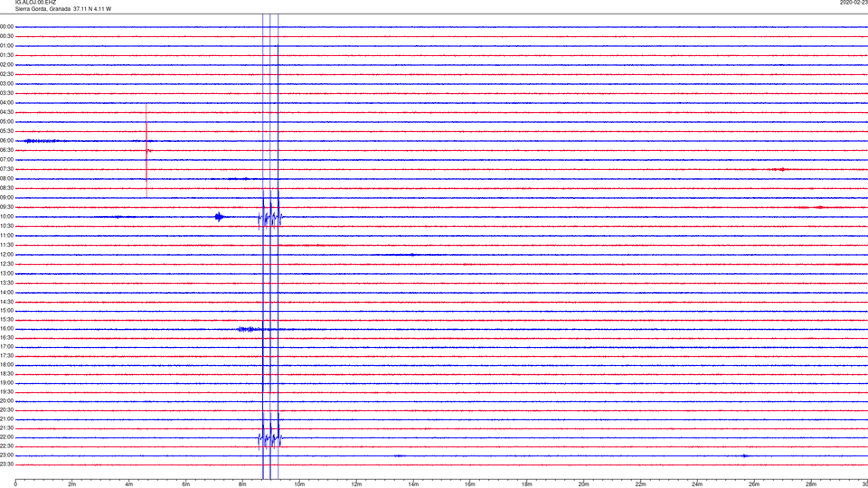
Task: Click the calibration pulses on the 10:00 trace
Action: [270, 218]
